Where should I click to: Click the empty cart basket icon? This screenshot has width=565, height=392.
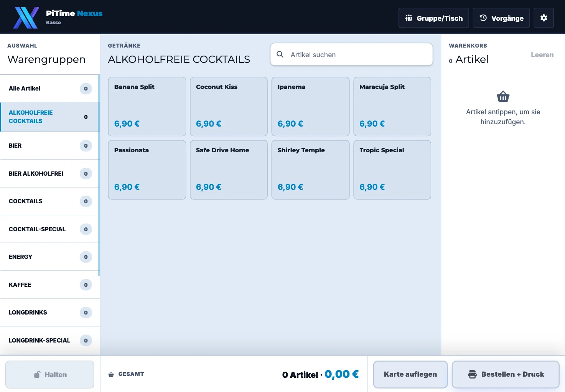(x=503, y=96)
